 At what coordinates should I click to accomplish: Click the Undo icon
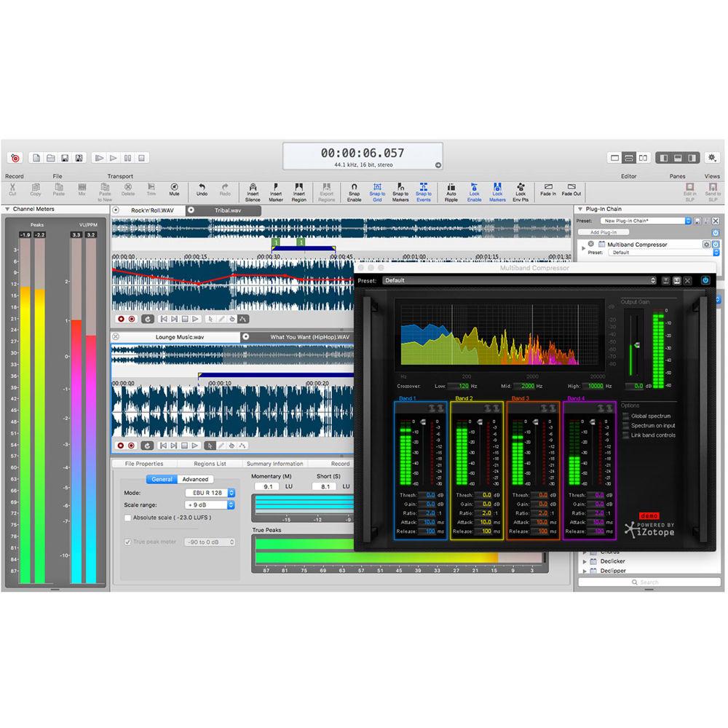[202, 191]
